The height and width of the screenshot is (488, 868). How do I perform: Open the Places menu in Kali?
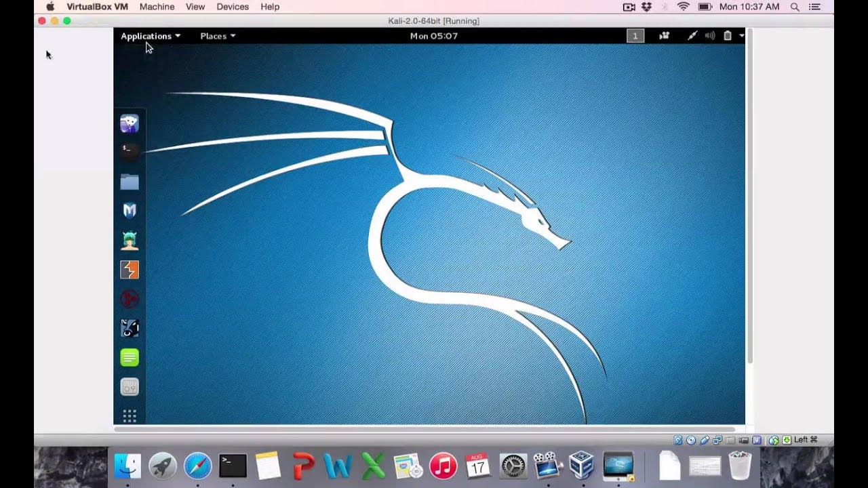click(218, 36)
